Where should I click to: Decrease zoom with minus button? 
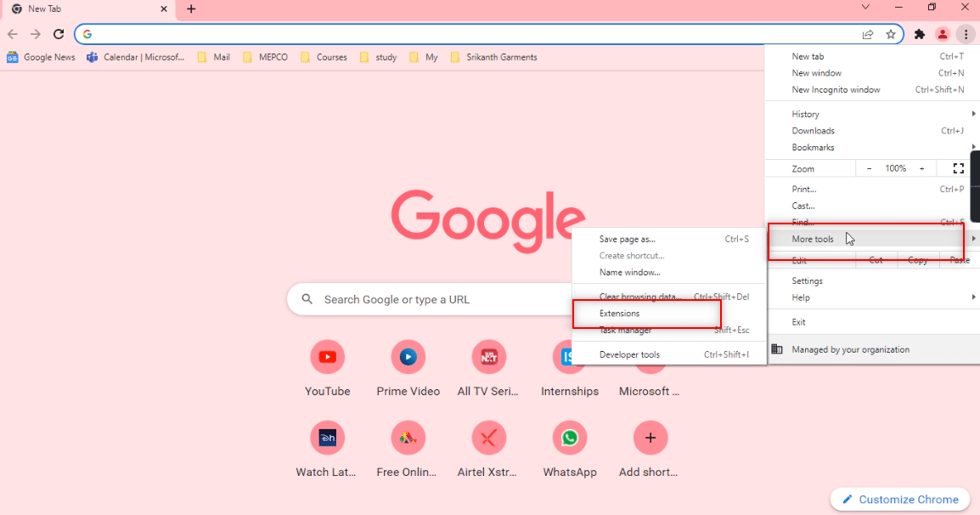click(x=869, y=168)
